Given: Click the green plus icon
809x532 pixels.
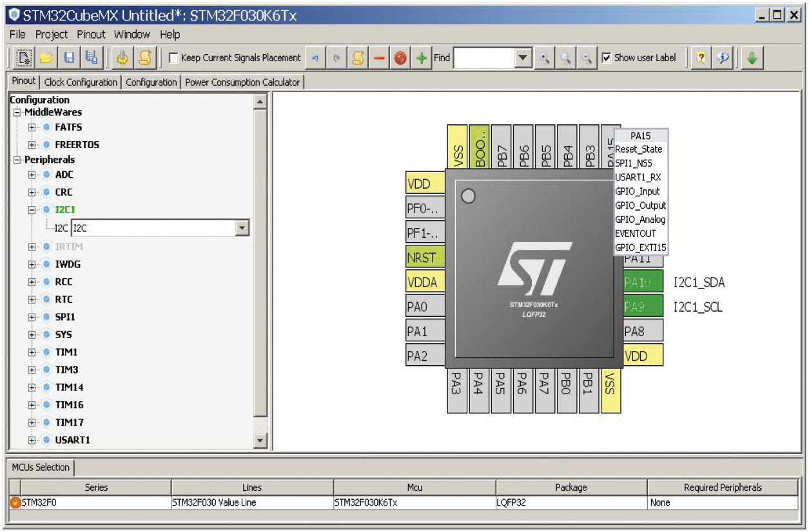Looking at the screenshot, I should pyautogui.click(x=422, y=58).
